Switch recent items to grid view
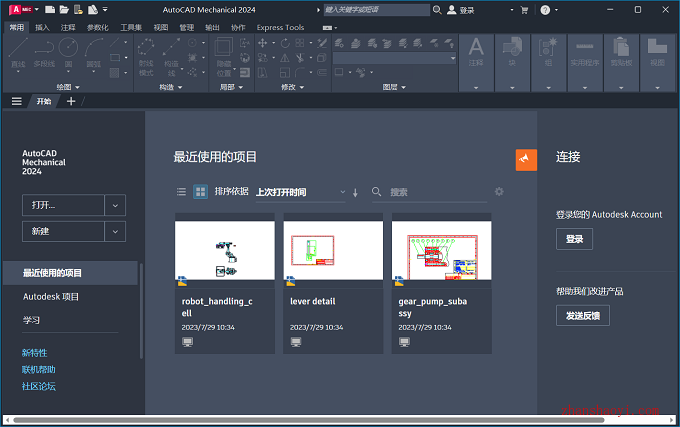Image resolution: width=680 pixels, height=427 pixels. pos(200,192)
